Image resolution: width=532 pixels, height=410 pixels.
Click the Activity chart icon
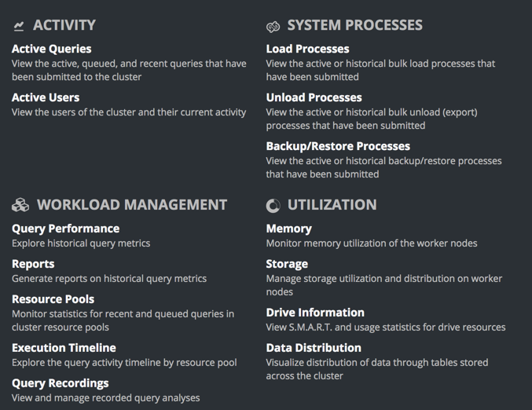pyautogui.click(x=19, y=26)
